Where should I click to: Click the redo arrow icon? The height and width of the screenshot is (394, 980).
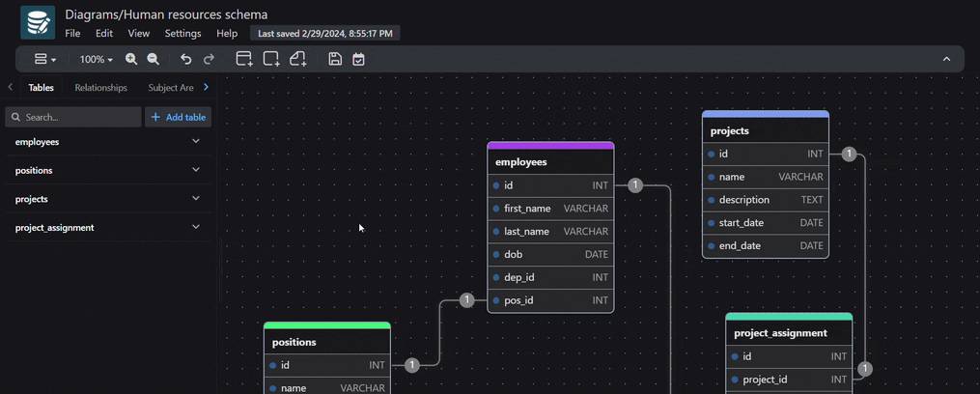(209, 59)
